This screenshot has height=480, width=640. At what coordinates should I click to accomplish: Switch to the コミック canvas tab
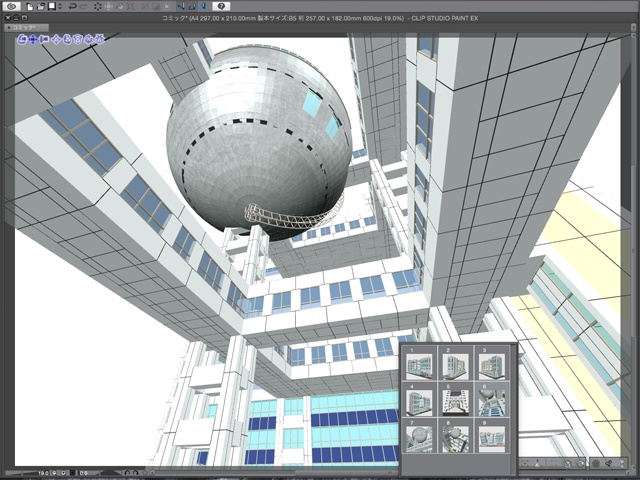(27, 28)
